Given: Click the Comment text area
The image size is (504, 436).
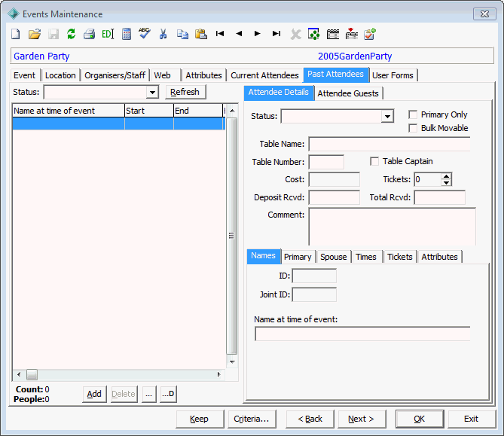Looking at the screenshot, I should click(x=393, y=227).
